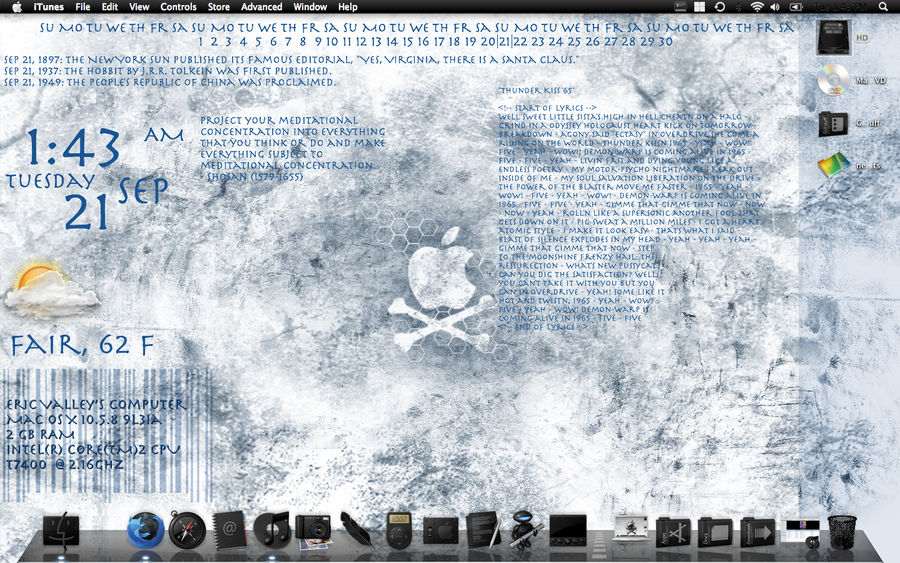Open the DVD remote icon in dock
Viewport: 900px width, 563px height.
click(399, 529)
